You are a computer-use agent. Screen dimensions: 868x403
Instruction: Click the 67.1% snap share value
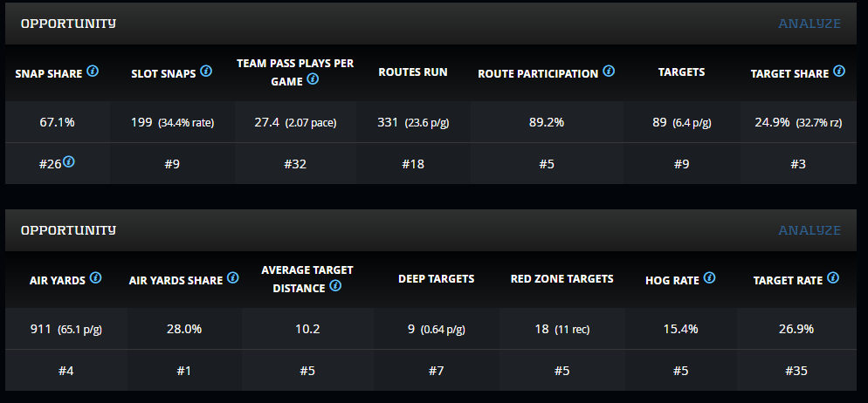pyautogui.click(x=58, y=122)
